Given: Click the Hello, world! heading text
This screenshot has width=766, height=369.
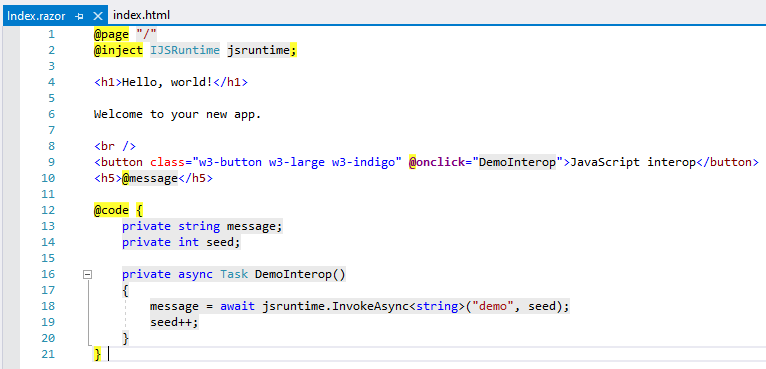Looking at the screenshot, I should coord(167,82).
